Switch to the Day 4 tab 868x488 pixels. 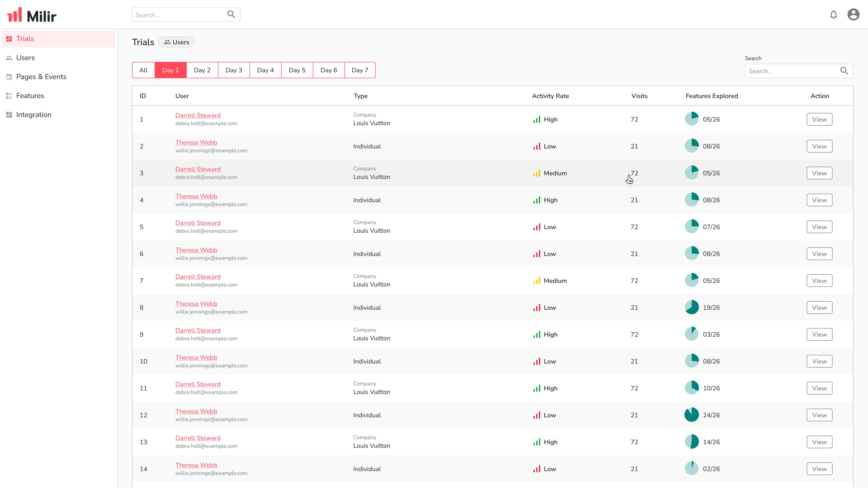click(266, 70)
